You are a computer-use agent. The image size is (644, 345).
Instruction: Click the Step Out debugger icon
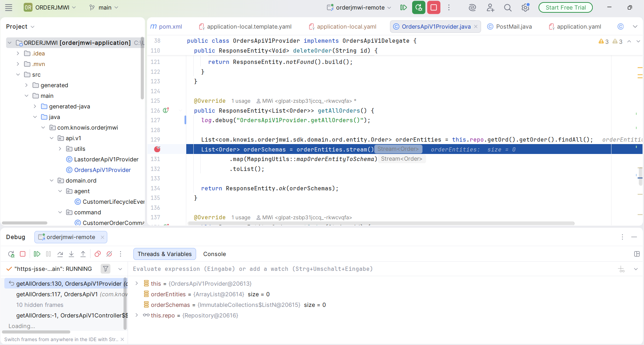tap(83, 254)
